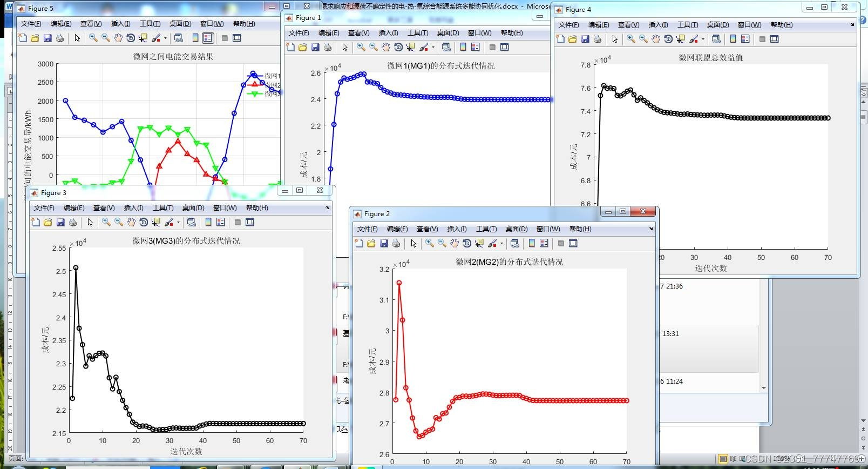Select Pan hand tool in Figure 5
The height and width of the screenshot is (469, 868).
coord(118,38)
